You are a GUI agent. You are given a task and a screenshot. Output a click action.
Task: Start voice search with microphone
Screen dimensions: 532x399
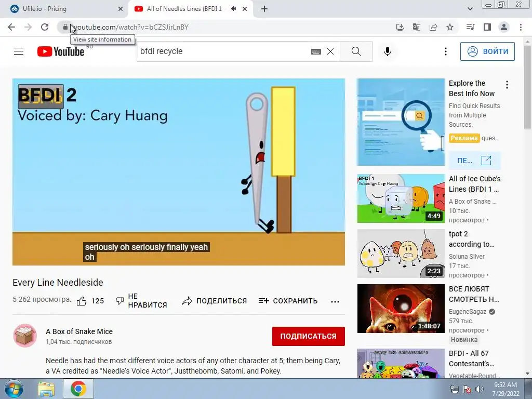[x=388, y=51]
